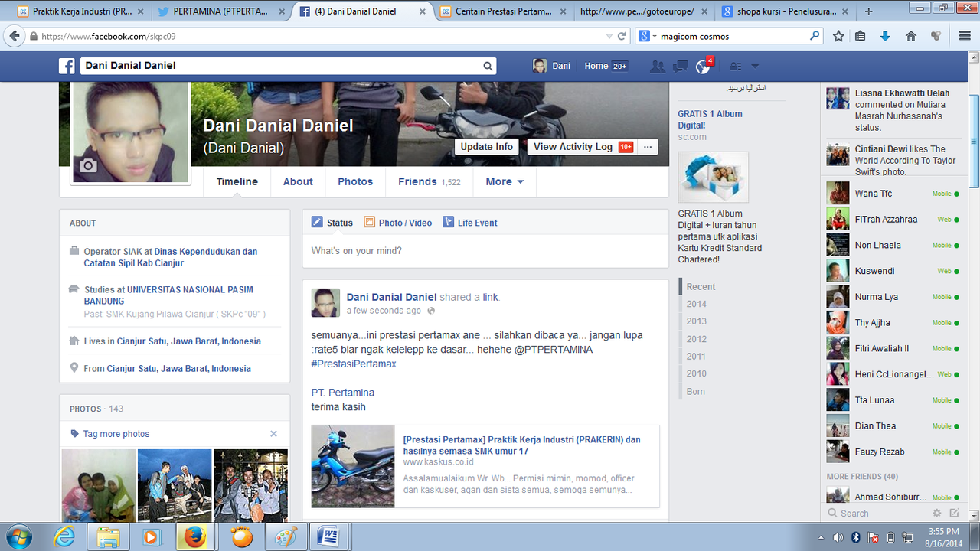980x551 pixels.
Task: Switch to shopa kursi Google tab
Action: [x=786, y=11]
